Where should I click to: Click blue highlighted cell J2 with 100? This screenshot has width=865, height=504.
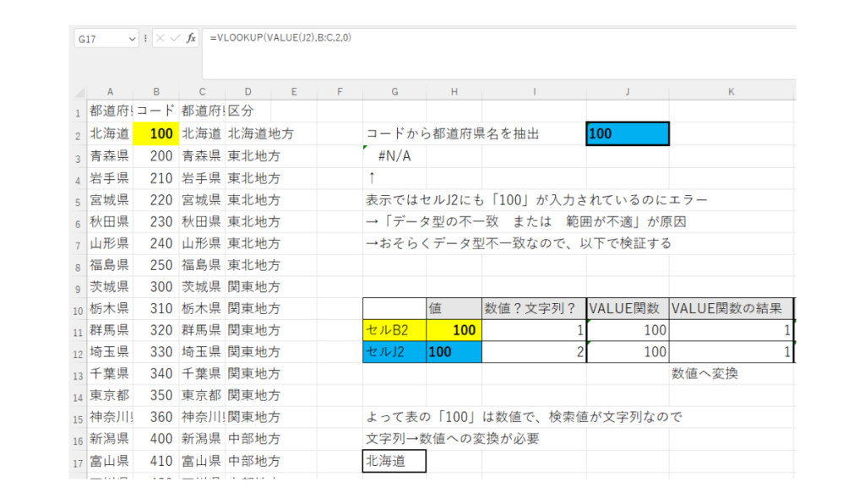tap(627, 133)
